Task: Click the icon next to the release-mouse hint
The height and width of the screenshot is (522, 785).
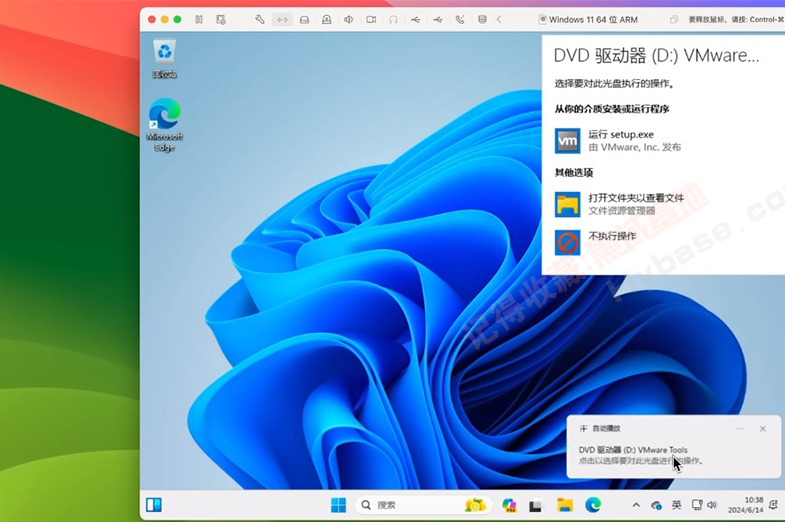Action: click(674, 20)
